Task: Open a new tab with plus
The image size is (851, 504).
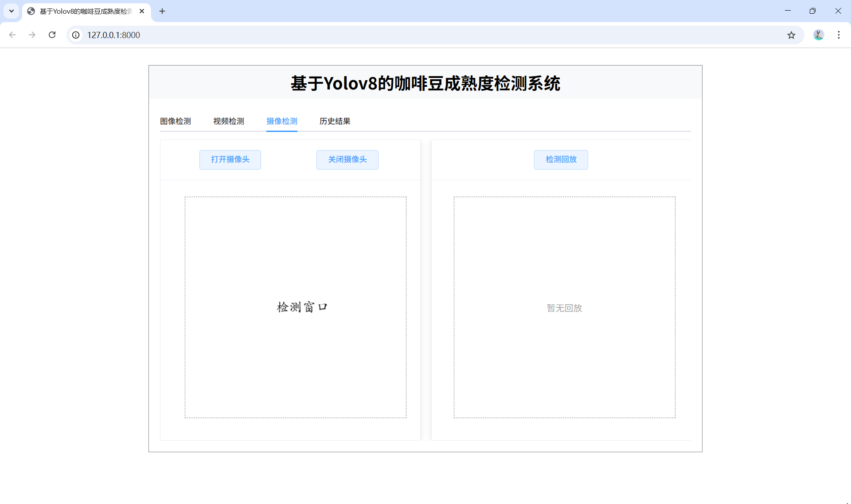Action: point(162,11)
